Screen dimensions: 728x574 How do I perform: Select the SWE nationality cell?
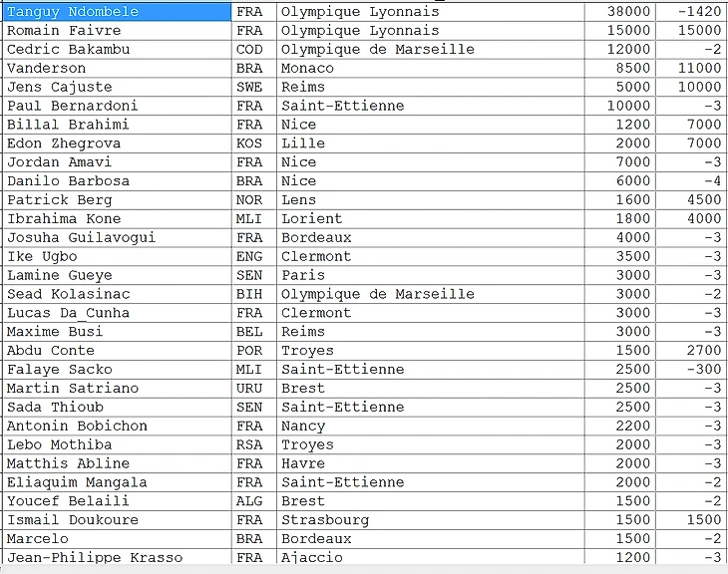254,87
